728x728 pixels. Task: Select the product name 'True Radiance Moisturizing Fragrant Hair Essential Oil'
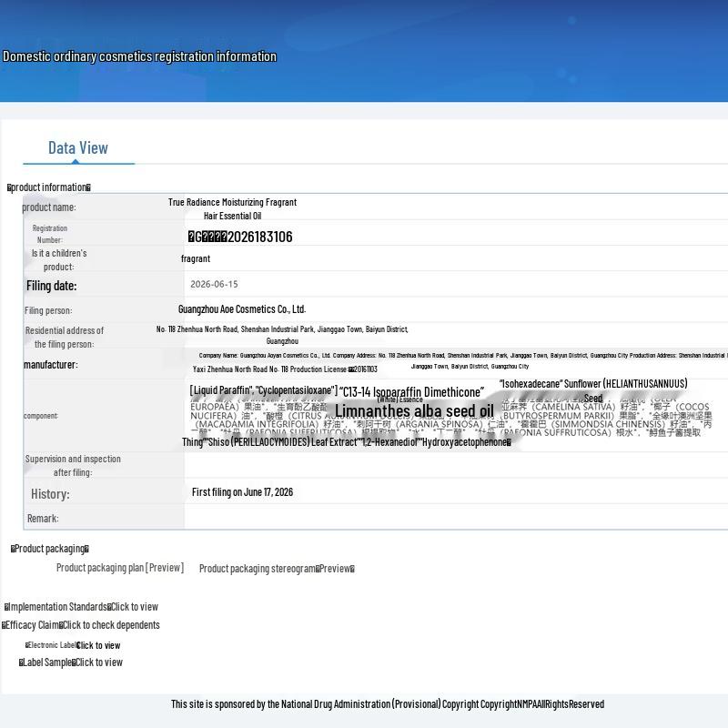pyautogui.click(x=232, y=209)
